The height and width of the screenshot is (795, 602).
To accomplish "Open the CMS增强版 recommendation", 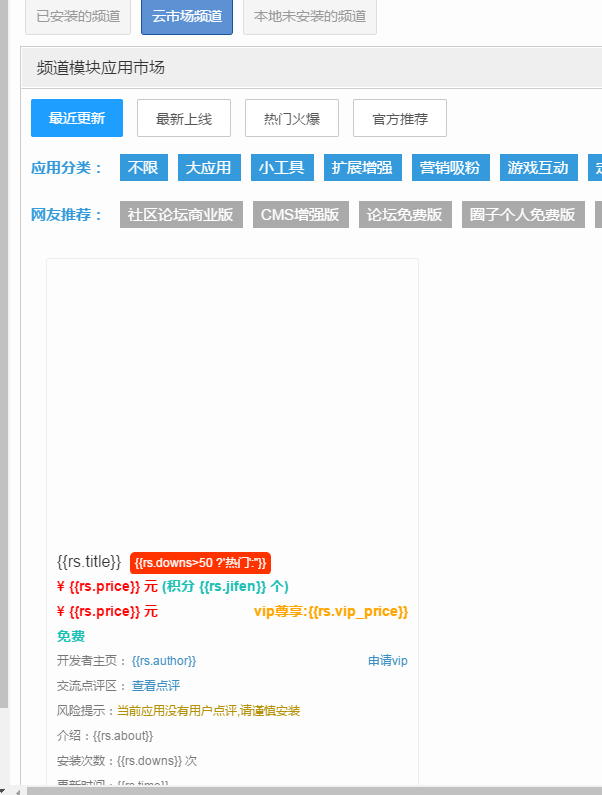I will pyautogui.click(x=300, y=215).
